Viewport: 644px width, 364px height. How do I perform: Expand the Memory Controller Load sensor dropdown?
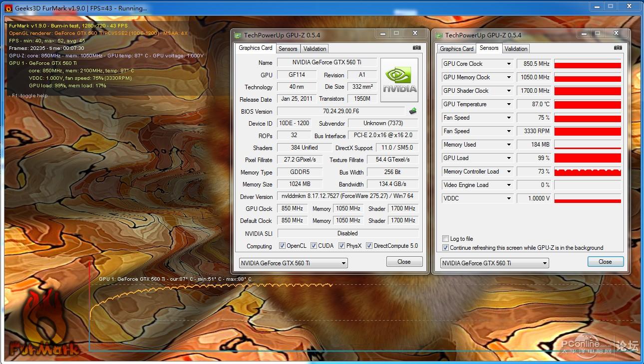509,172
